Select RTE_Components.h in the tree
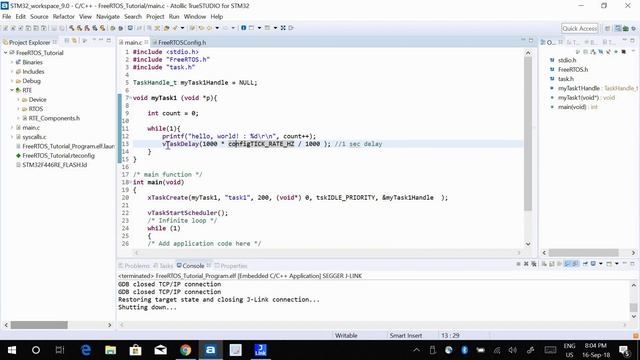Screen dimensions: 640x360 pos(54,118)
